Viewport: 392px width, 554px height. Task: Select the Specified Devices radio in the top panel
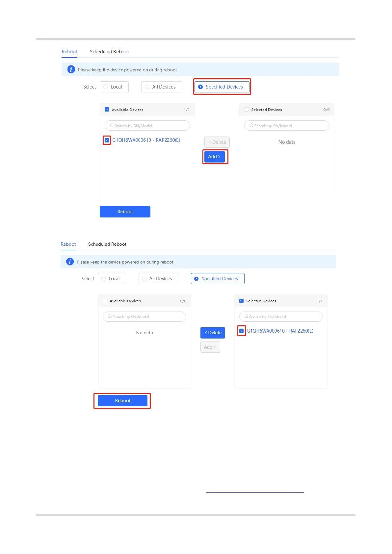pyautogui.click(x=200, y=87)
